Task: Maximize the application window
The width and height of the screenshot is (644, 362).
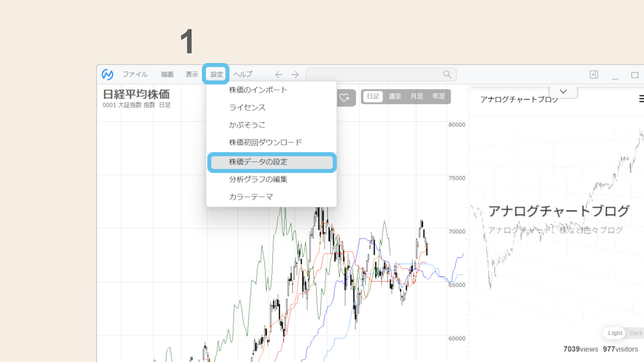Action: pos(635,75)
